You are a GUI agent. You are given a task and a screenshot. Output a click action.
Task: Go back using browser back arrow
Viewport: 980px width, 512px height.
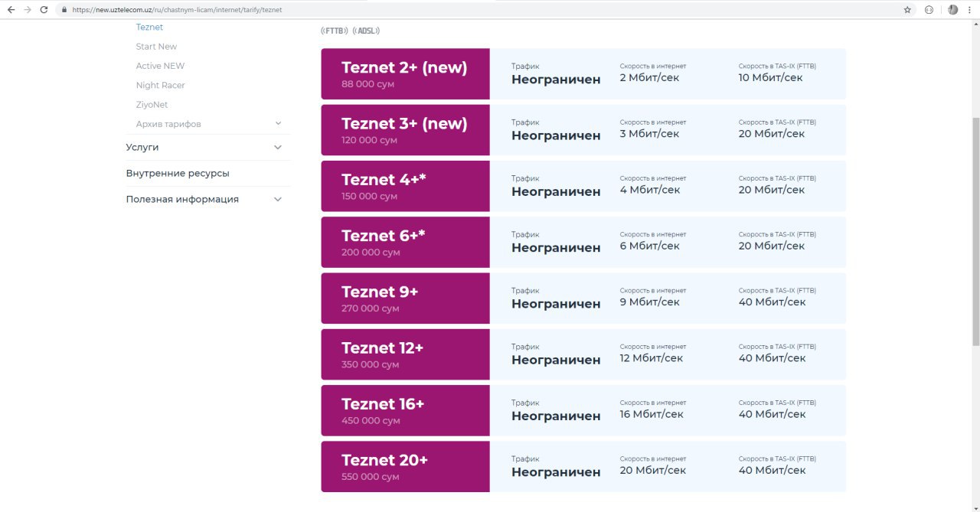11,10
